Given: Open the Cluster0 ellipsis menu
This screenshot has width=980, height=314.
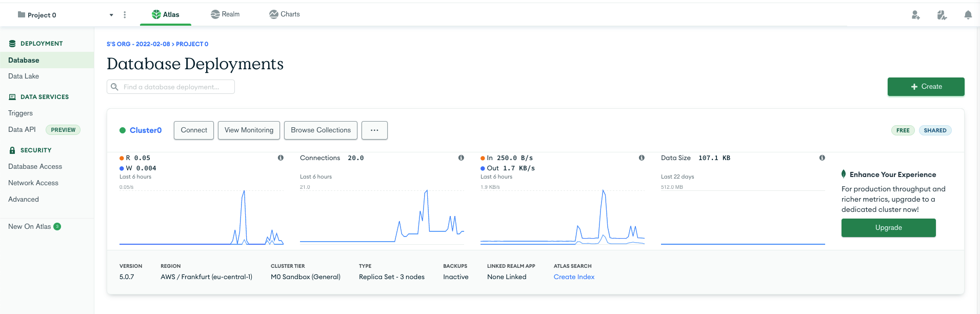Looking at the screenshot, I should pos(374,130).
